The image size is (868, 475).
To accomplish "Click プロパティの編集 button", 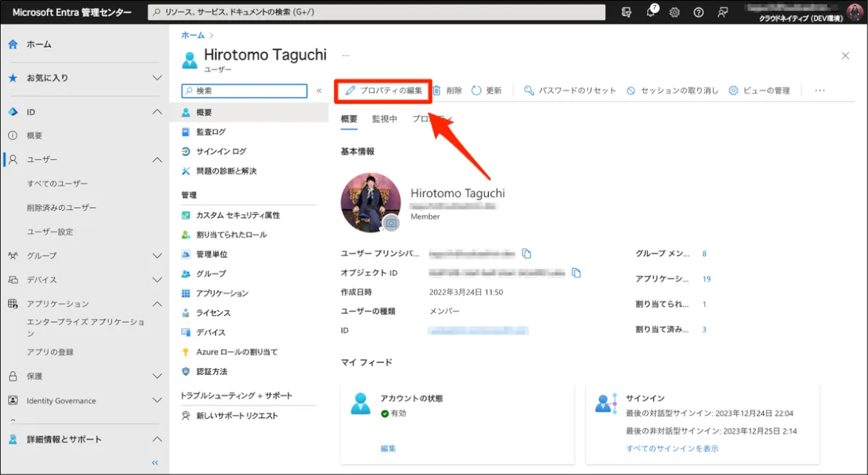I will coord(383,91).
